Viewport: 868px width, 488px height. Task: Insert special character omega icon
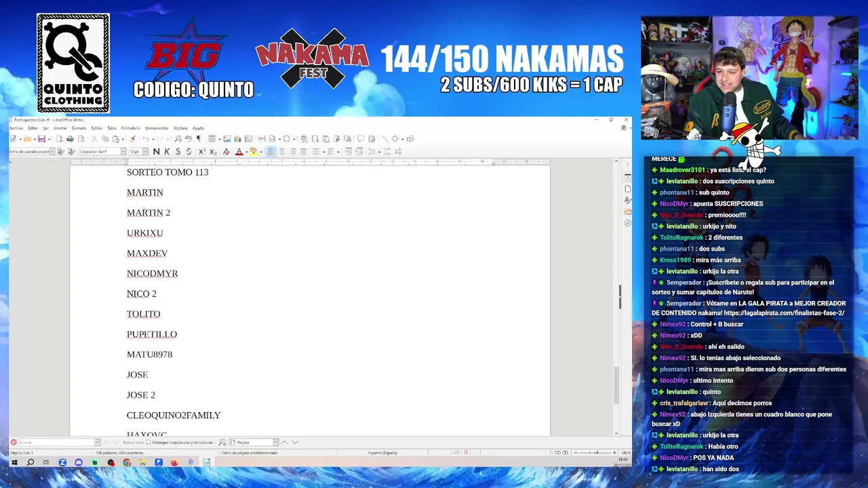tap(286, 139)
